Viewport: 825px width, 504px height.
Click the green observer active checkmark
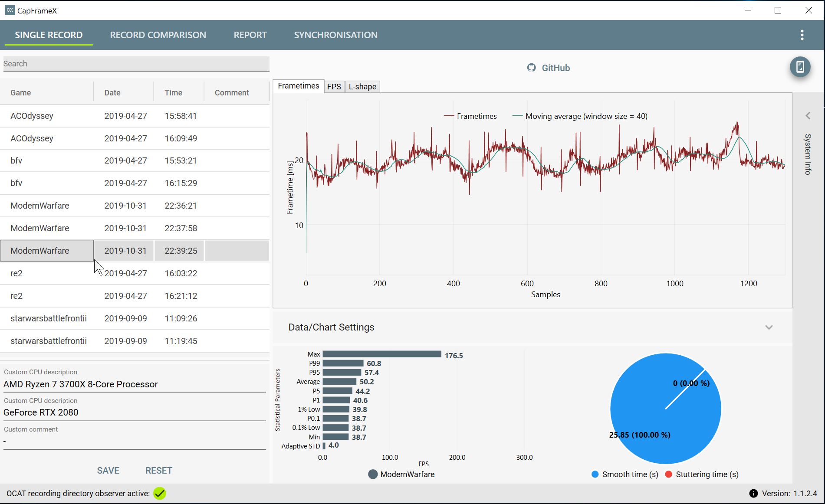click(x=160, y=494)
